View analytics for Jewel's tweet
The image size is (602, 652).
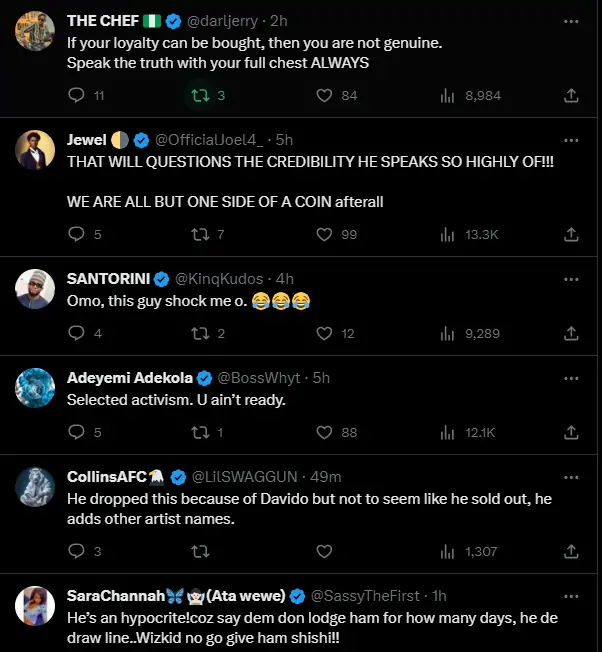point(448,234)
